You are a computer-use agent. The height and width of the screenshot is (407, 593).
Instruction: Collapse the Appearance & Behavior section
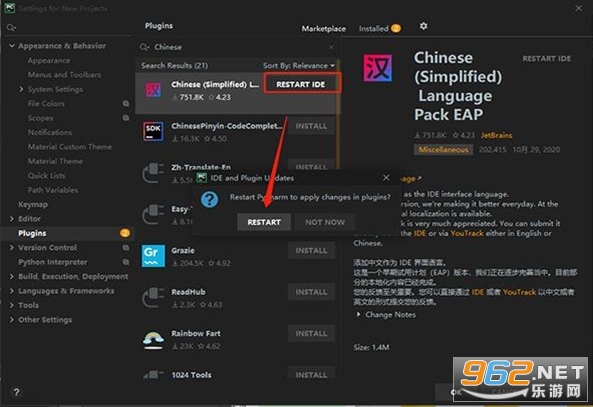(12, 46)
